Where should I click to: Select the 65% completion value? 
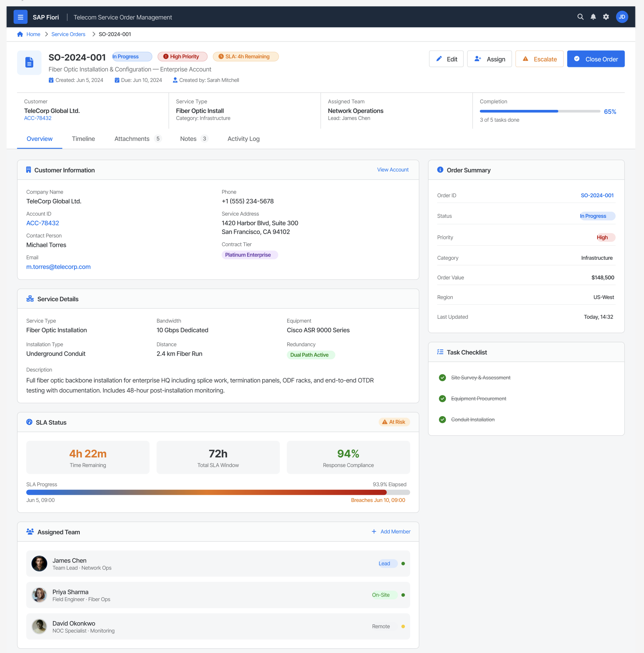coord(610,112)
